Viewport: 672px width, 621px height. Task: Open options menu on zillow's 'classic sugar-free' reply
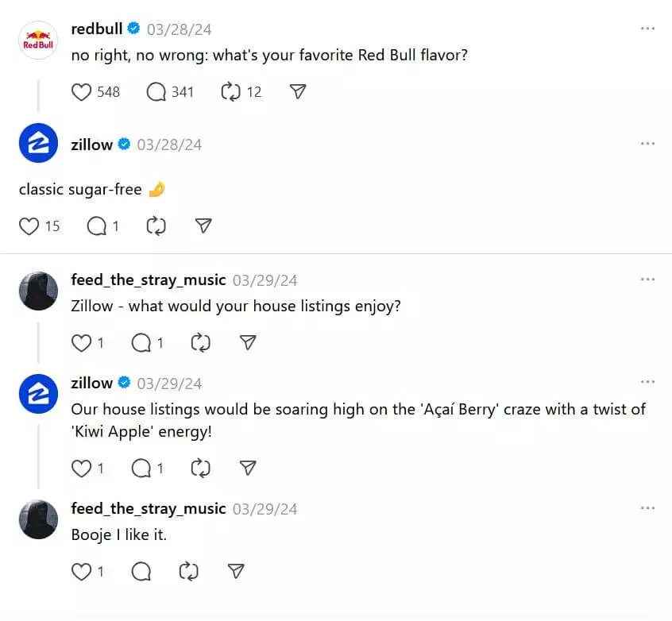point(647,144)
